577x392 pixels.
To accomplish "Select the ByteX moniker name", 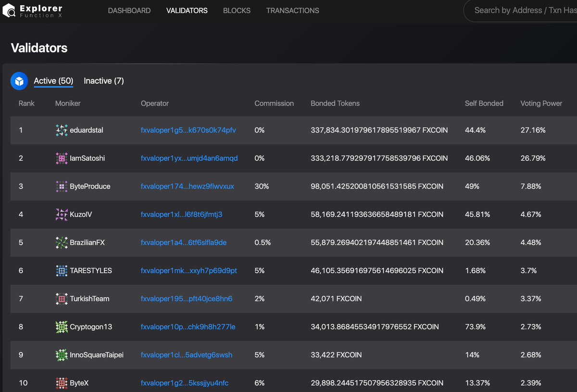I will [79, 383].
